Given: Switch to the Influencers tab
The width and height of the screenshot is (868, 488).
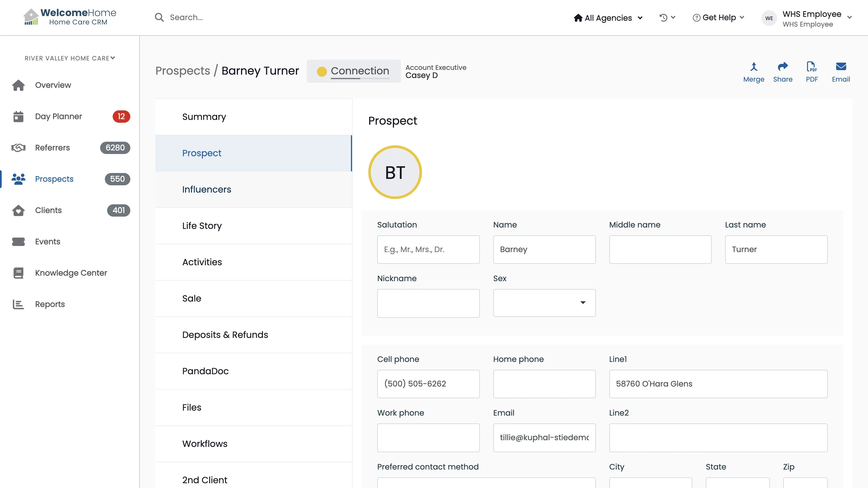Looking at the screenshot, I should tap(207, 189).
